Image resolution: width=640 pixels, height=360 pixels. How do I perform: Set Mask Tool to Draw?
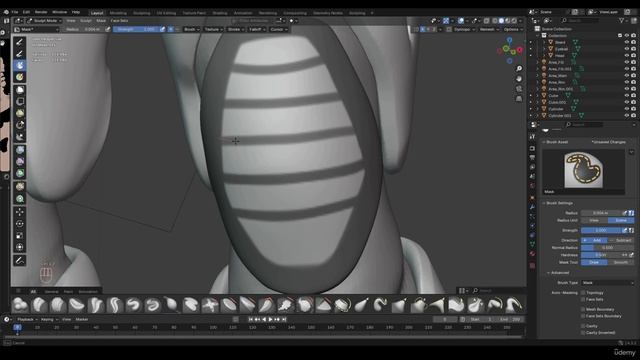(594, 262)
